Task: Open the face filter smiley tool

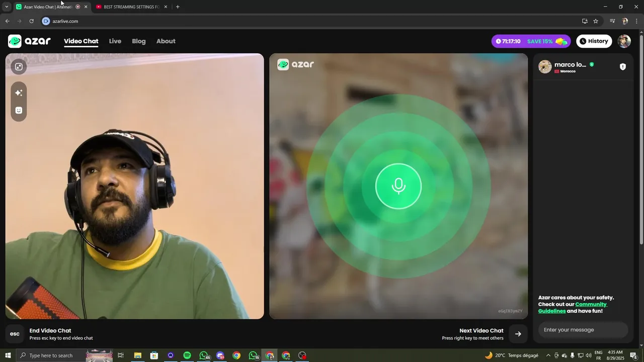Action: click(19, 110)
